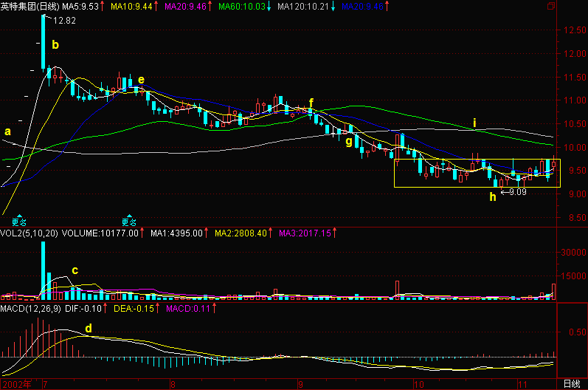Click the second 更名 marker near label e
The image size is (588, 390).
point(129,221)
